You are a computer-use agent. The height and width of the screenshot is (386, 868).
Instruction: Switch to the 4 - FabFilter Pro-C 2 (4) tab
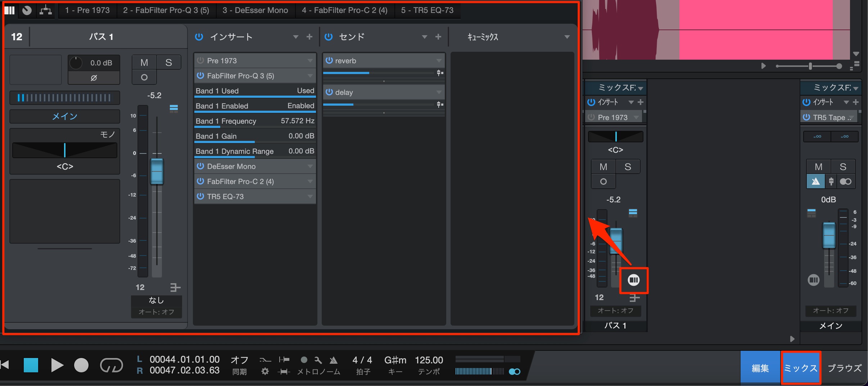[344, 10]
